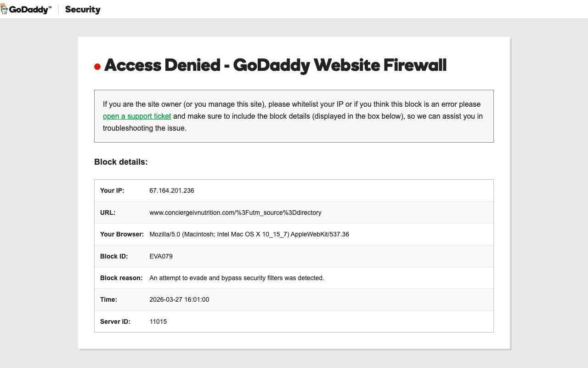Click the Server ID value 11015
588x368 pixels.
158,322
